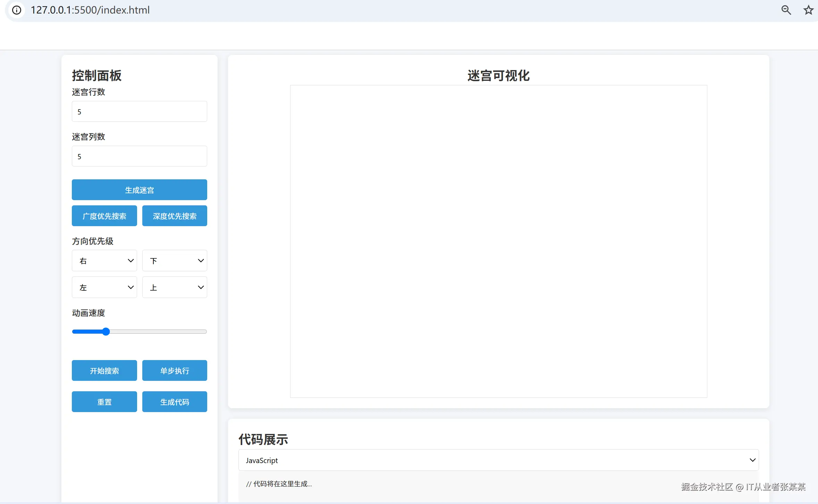Click the 重置 button
818x504 pixels.
(104, 402)
